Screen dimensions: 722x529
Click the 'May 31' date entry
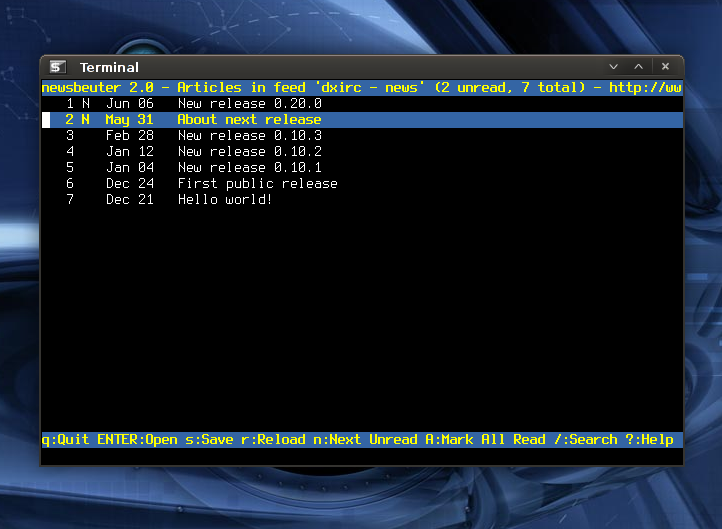tap(130, 120)
